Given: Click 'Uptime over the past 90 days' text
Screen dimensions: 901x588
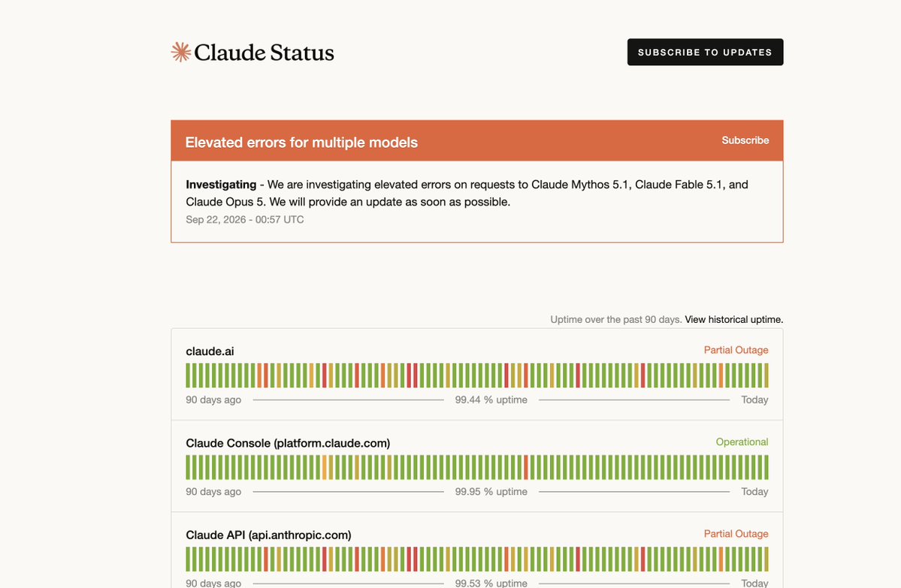Looking at the screenshot, I should point(616,319).
